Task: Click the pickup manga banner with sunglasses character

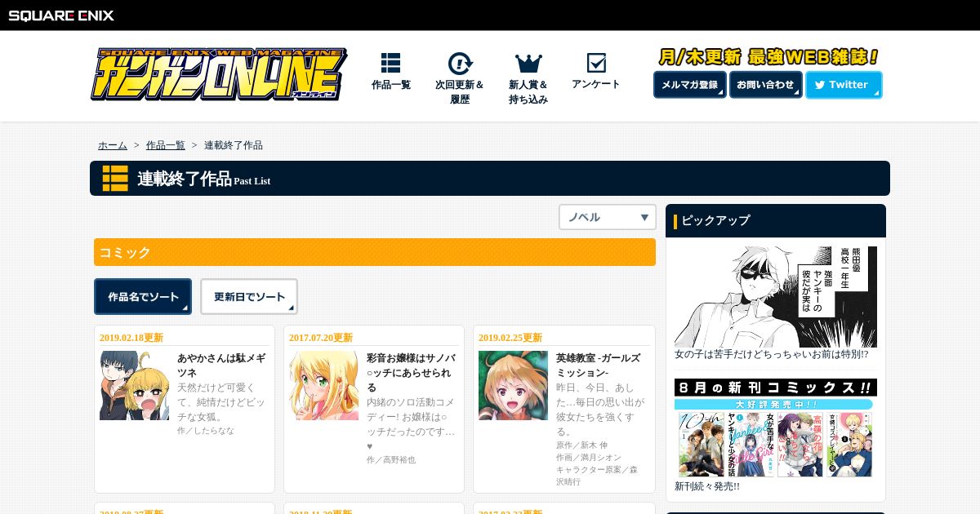Action: tap(776, 297)
